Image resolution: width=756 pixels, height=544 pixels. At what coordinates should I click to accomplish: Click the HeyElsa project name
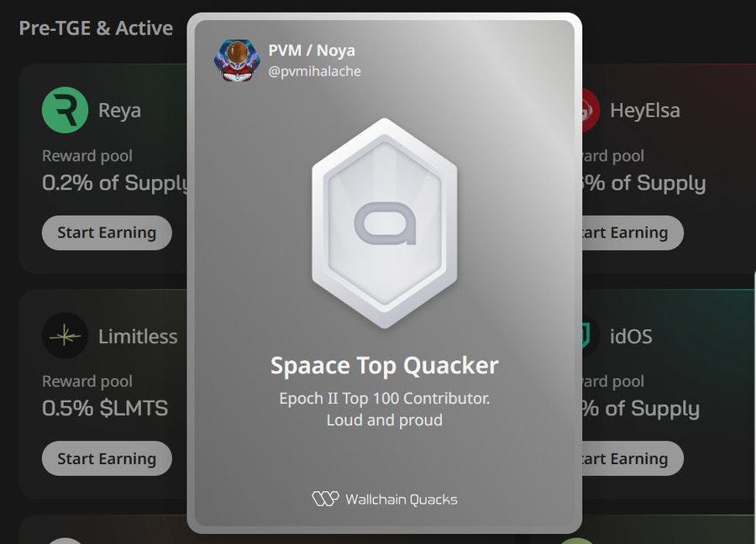coord(645,111)
